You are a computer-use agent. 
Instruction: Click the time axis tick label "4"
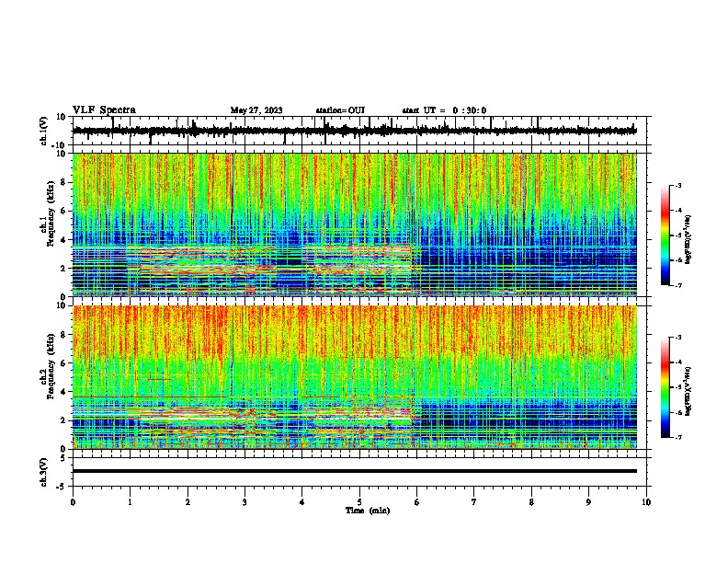tap(302, 502)
